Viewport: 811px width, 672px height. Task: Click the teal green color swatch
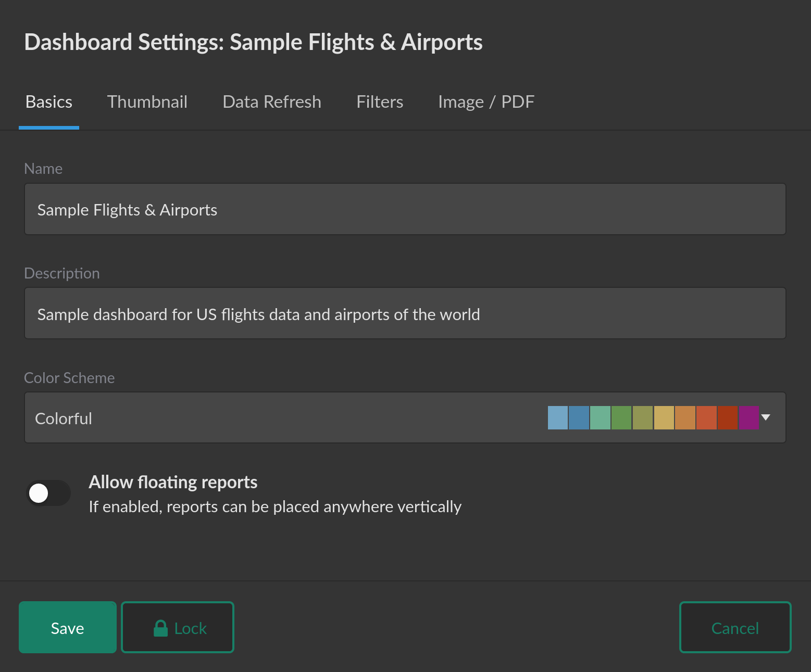coord(600,418)
